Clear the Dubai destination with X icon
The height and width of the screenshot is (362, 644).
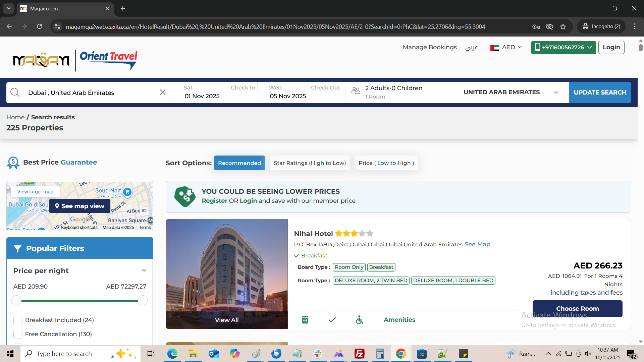(163, 92)
